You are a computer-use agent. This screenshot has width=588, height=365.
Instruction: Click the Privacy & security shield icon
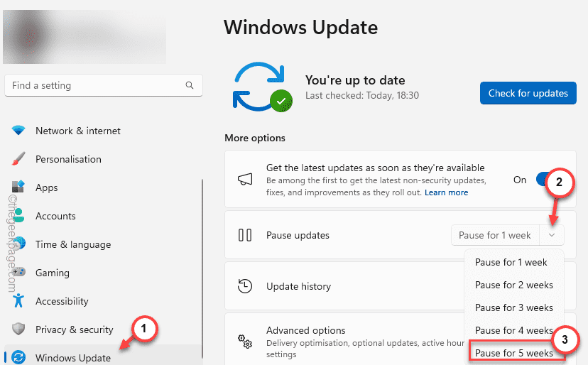click(18, 329)
